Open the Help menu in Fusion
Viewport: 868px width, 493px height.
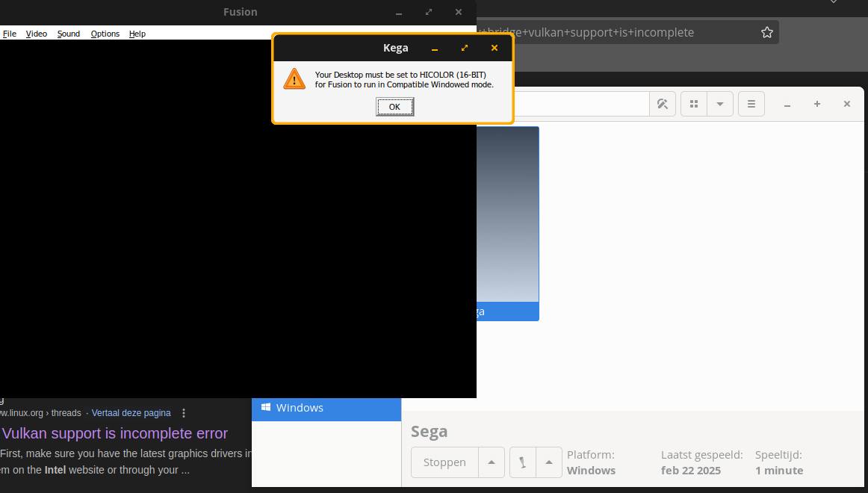point(137,34)
